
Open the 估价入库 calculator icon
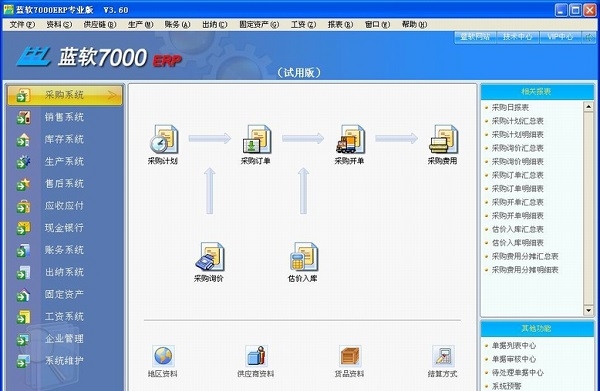(x=303, y=257)
